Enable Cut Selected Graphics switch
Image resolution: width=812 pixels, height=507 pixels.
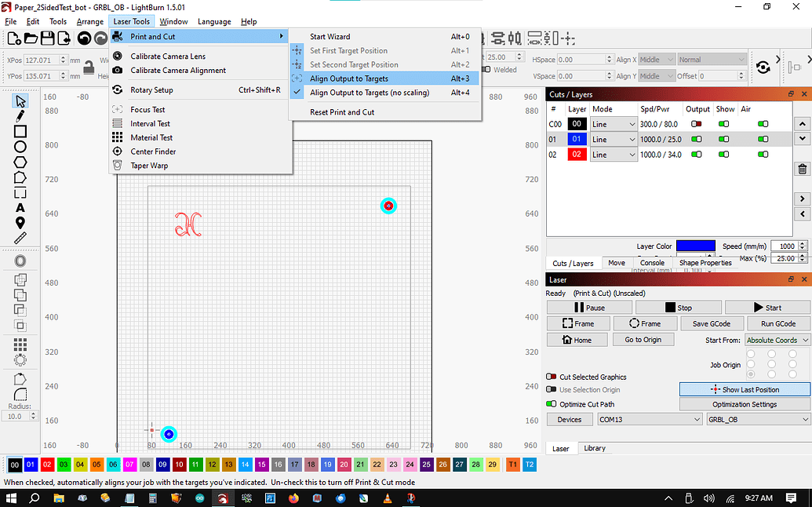pos(552,377)
